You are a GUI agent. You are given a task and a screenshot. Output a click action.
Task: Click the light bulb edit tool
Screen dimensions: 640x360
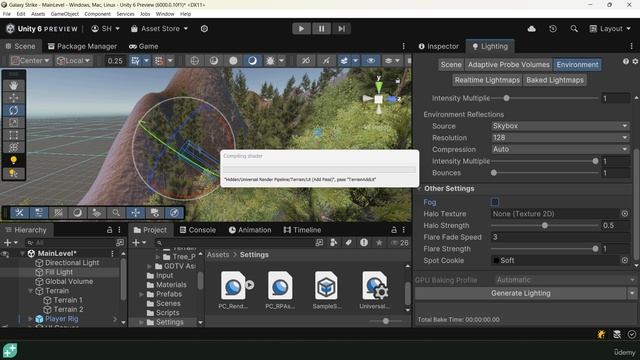click(13, 160)
